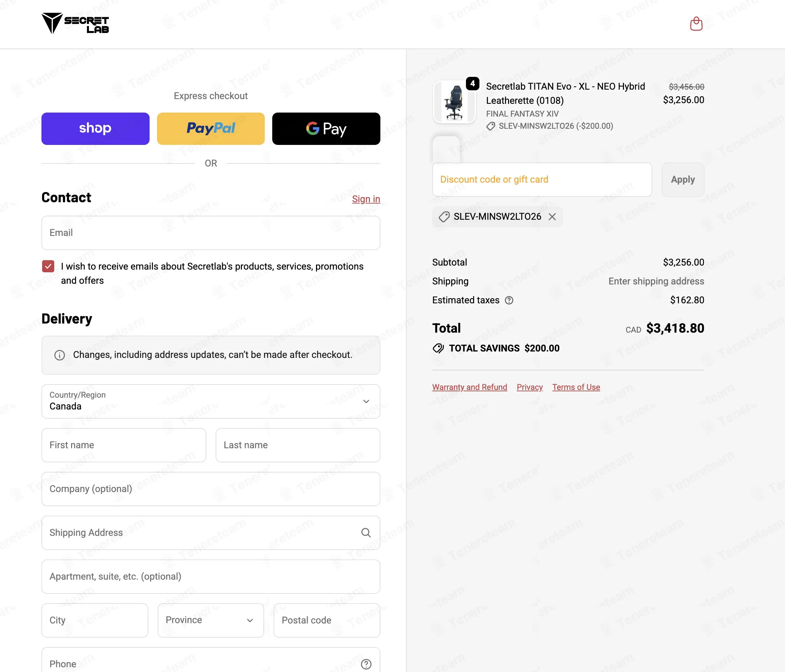
Task: Open the shopping bag cart icon
Action: pos(696,24)
